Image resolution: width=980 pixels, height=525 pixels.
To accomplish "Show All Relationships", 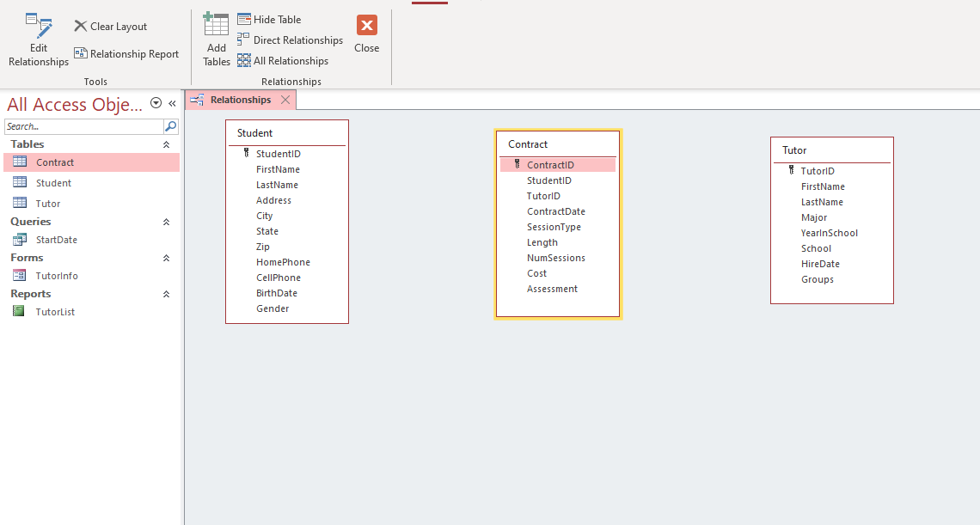I will coord(283,61).
